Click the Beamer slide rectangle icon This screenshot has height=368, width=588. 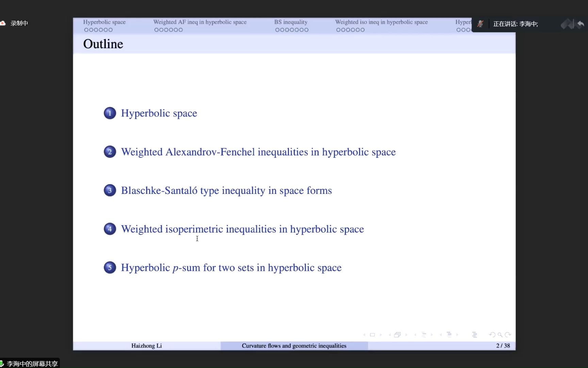coord(372,335)
